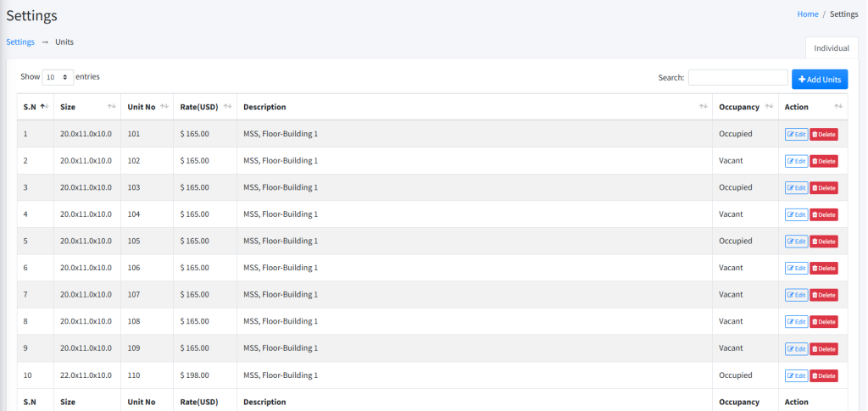
Task: Sort by Size column arrows
Action: 112,107
